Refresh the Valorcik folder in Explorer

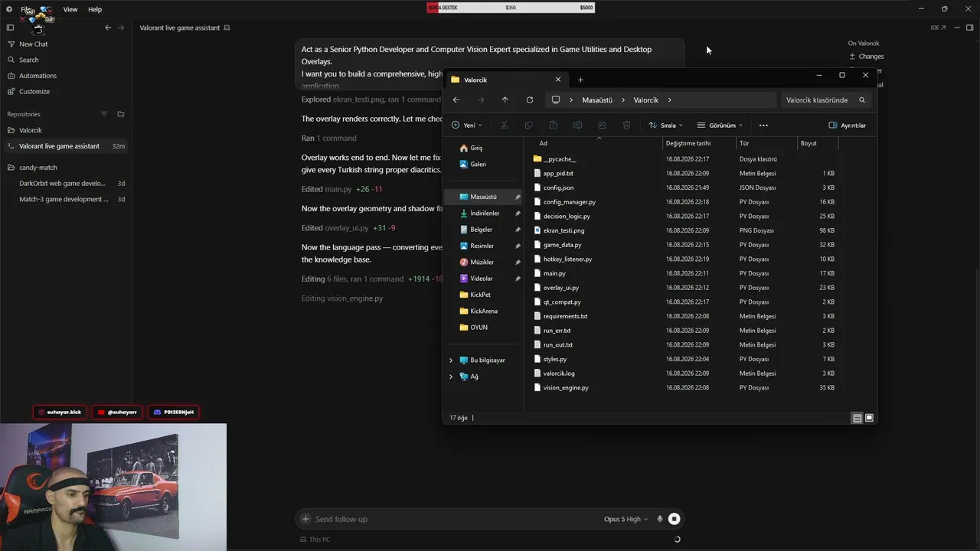pyautogui.click(x=529, y=100)
